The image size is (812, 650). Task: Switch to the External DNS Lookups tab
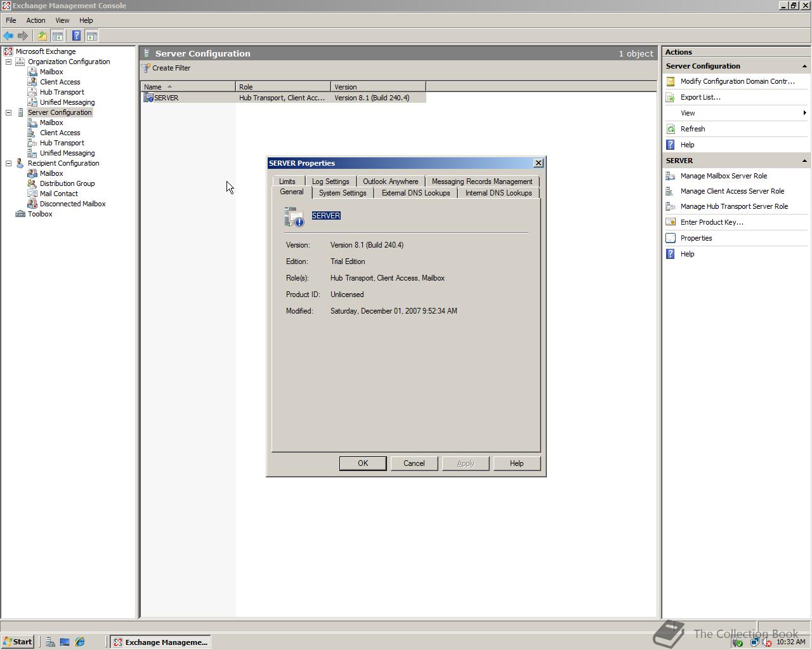(x=416, y=193)
